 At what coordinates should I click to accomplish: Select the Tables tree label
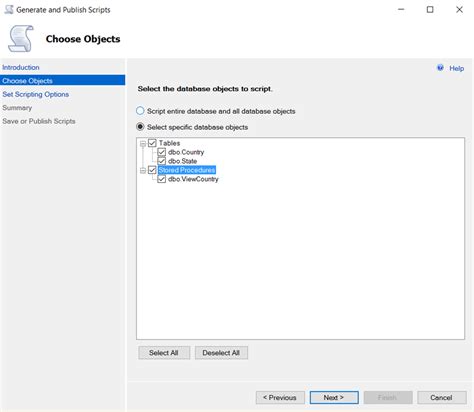pyautogui.click(x=169, y=143)
